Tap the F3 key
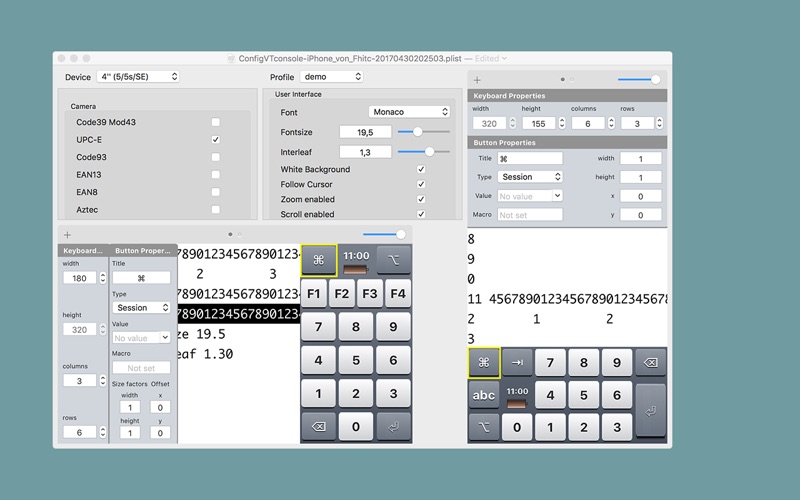 tap(369, 294)
